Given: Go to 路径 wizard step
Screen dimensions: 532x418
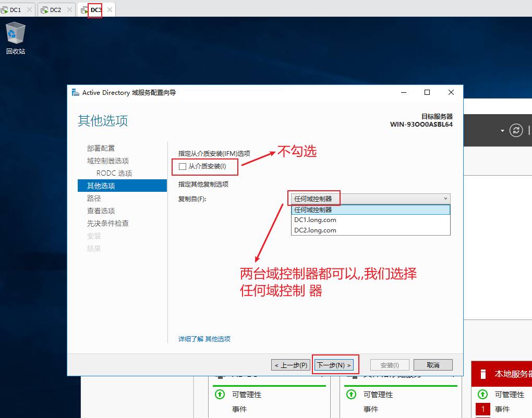Looking at the screenshot, I should point(94,199).
